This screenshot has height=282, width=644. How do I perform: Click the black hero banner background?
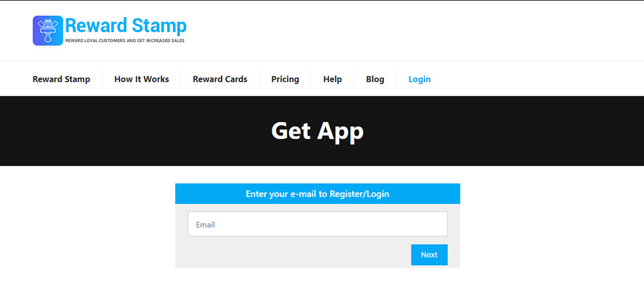(x=123, y=131)
